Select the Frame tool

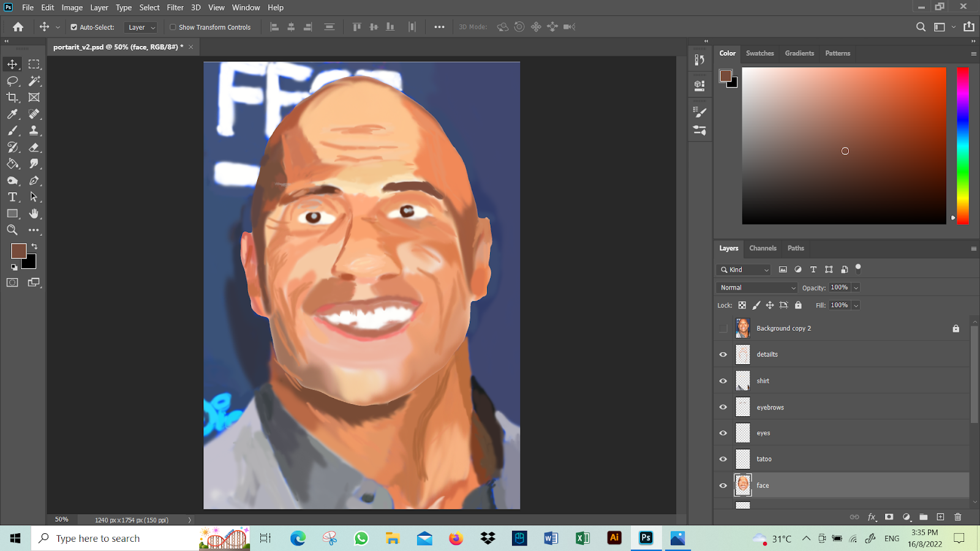[34, 97]
